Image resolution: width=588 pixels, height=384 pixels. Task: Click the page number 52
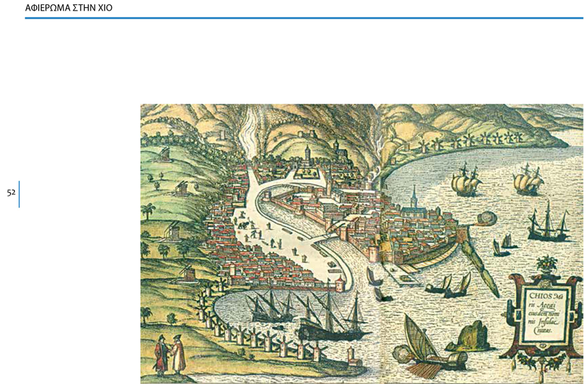[x=11, y=193]
